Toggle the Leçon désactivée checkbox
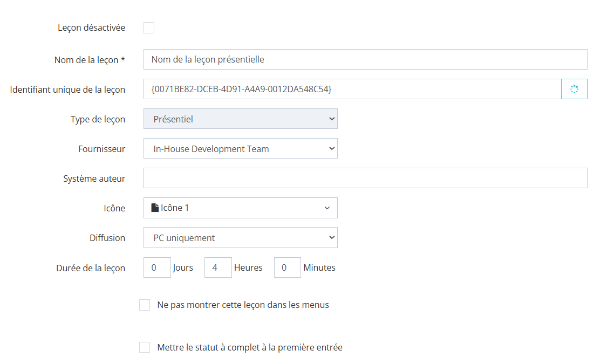The height and width of the screenshot is (364, 594). 149,28
